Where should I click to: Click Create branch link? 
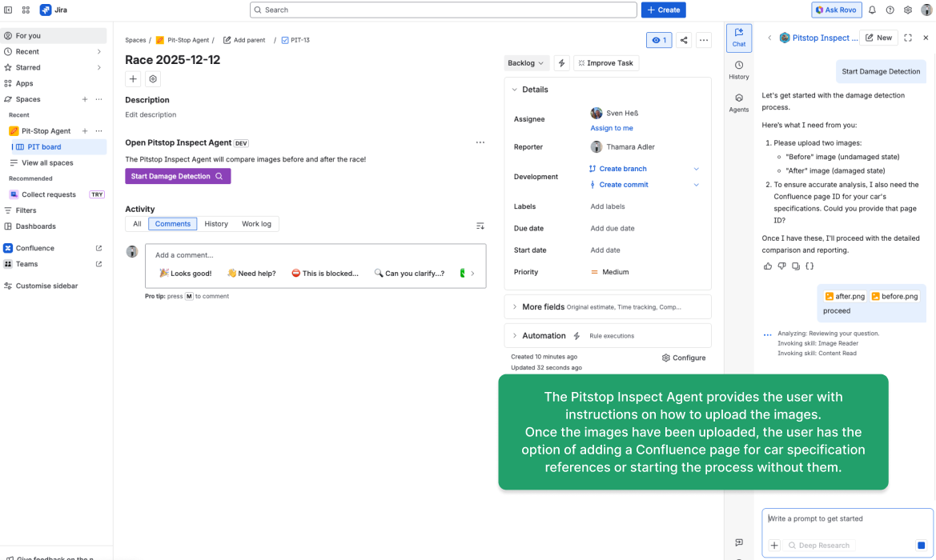coord(623,169)
